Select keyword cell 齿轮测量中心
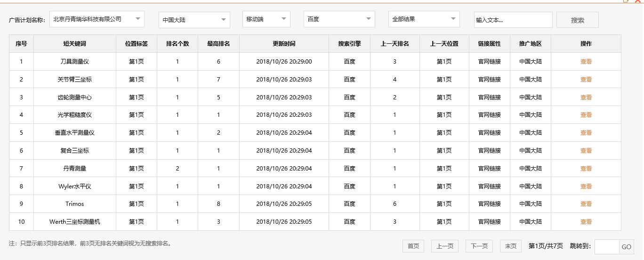The image size is (644, 260). pos(75,97)
